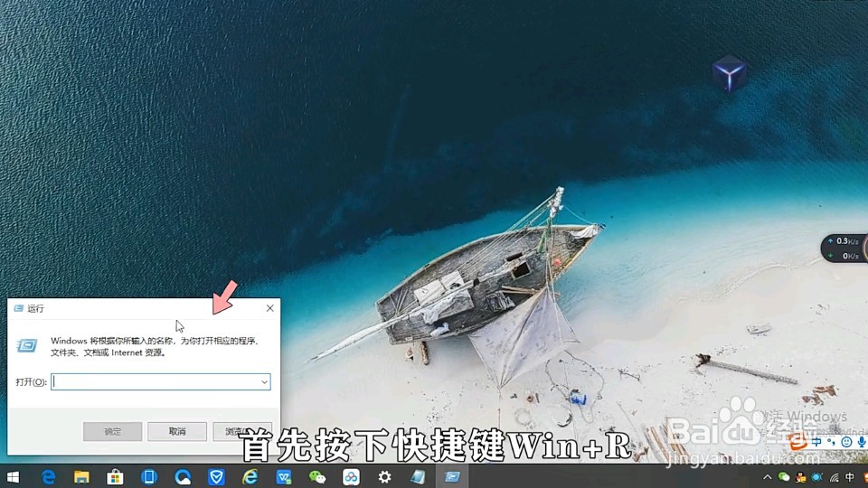Click the 打开(O): label
868x488 pixels.
click(x=31, y=381)
